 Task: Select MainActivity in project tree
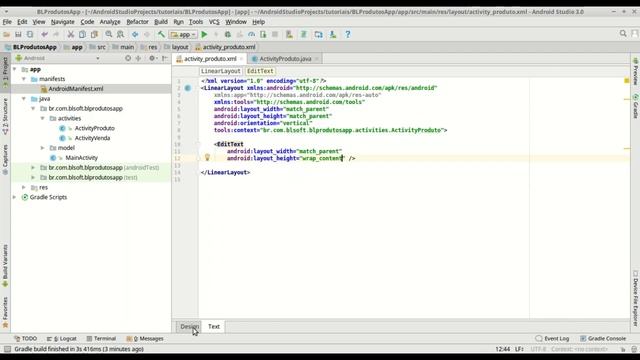[81, 158]
